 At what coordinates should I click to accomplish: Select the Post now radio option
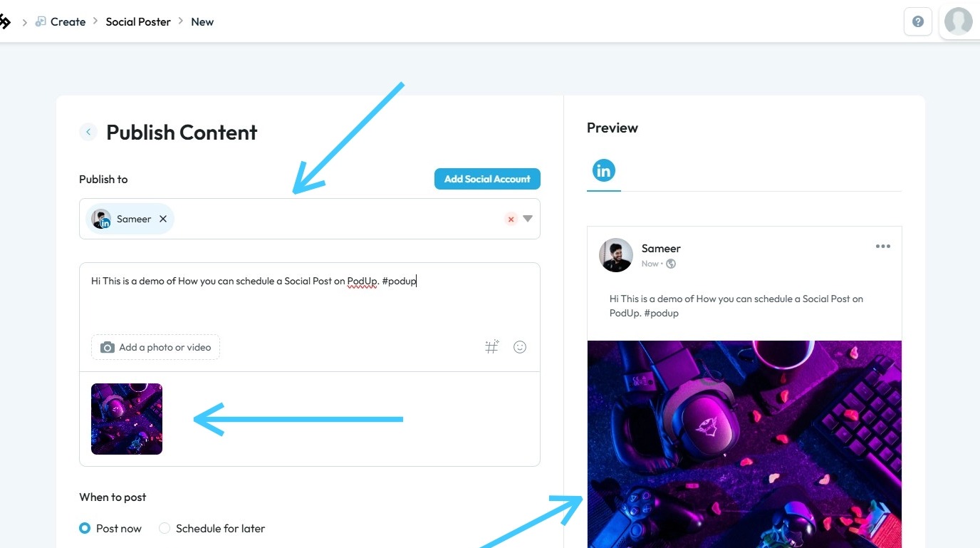(85, 528)
